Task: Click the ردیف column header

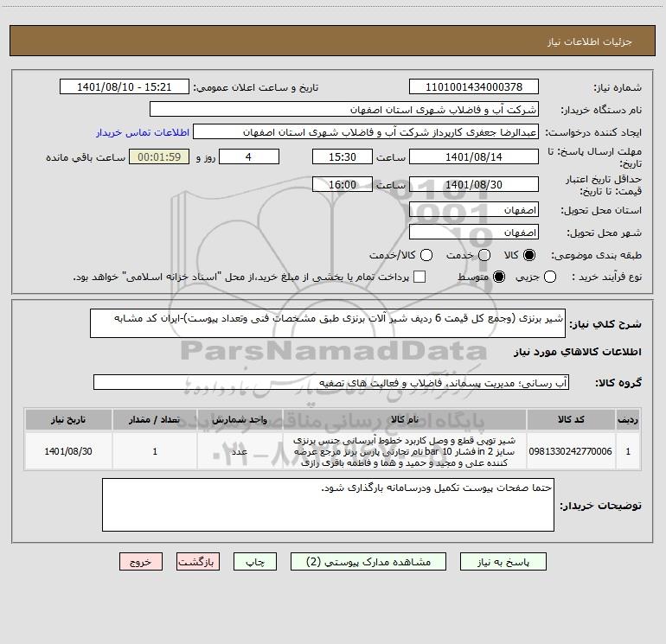Action: 628,419
